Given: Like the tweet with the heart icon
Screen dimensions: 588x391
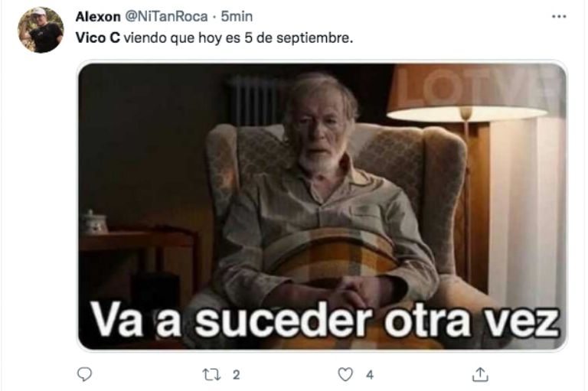Looking at the screenshot, I should point(345,374).
